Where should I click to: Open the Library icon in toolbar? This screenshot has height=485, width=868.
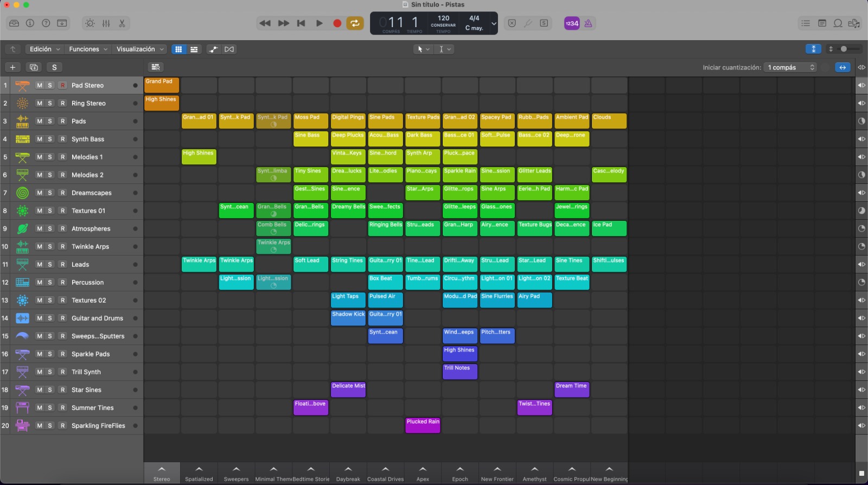pos(14,23)
